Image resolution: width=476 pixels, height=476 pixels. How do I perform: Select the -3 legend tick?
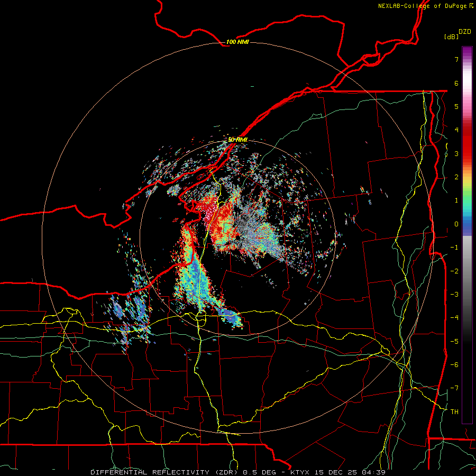[454, 295]
